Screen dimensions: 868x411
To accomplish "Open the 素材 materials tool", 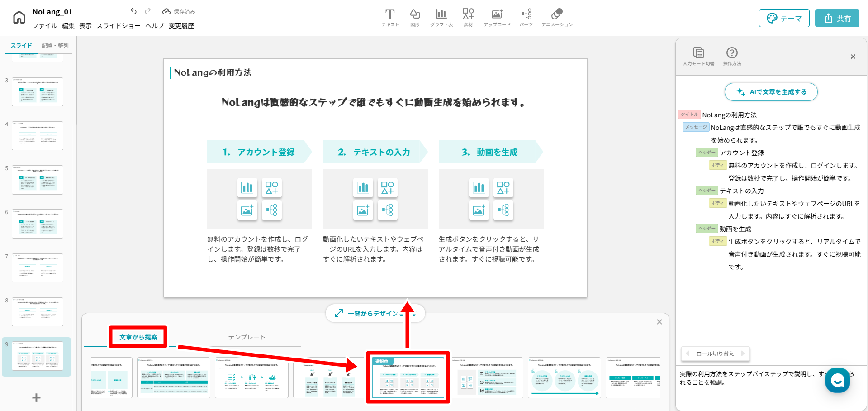I will [x=468, y=18].
